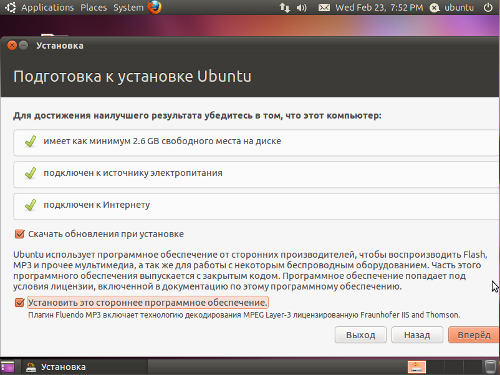This screenshot has width=500, height=375.
Task: Open the network connection indicator
Action: [x=284, y=7]
